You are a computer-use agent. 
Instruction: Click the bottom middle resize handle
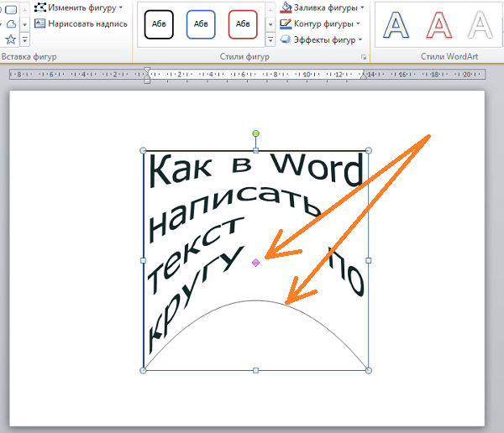click(255, 370)
